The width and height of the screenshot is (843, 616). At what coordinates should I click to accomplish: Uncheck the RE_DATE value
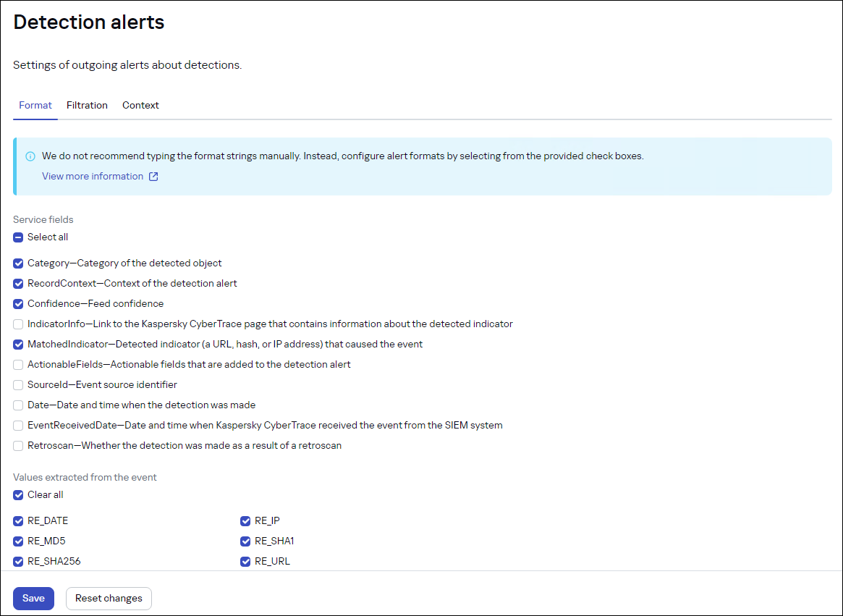click(x=17, y=520)
